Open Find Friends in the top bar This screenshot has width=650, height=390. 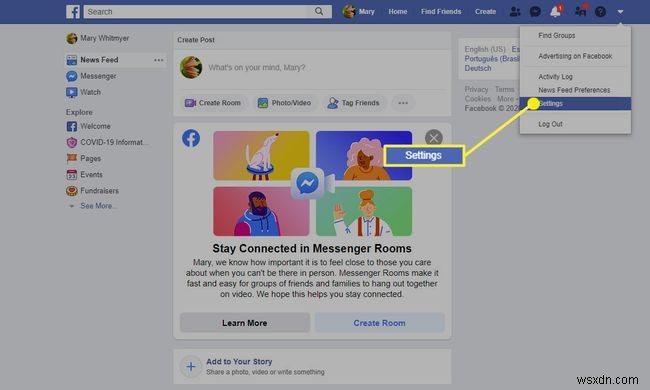click(x=441, y=12)
